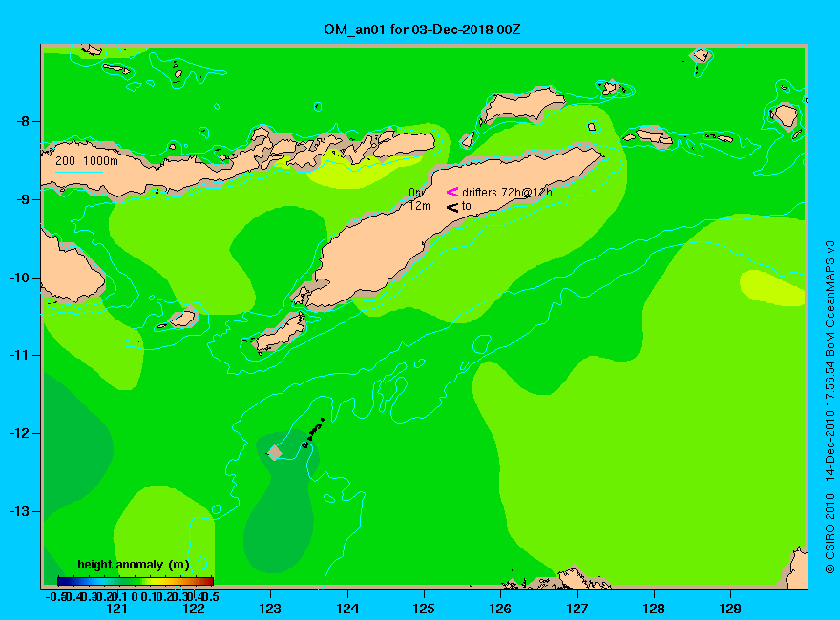Click latitude axis label "-8"

23,121
